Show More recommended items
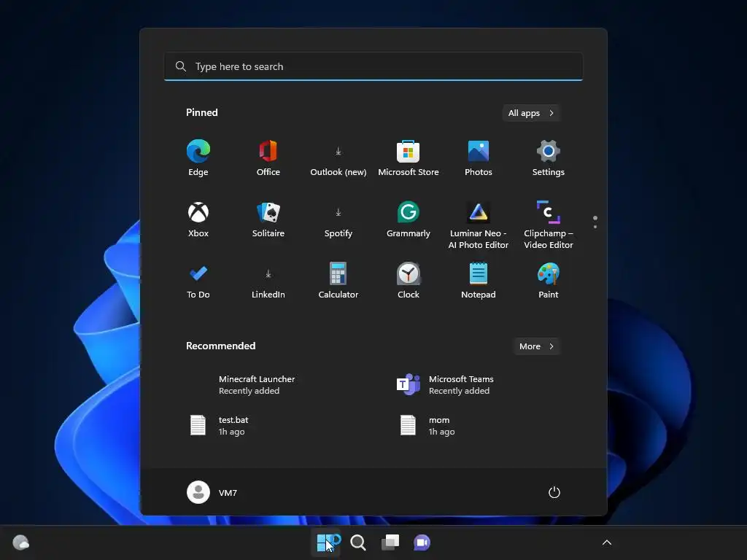 pyautogui.click(x=536, y=346)
